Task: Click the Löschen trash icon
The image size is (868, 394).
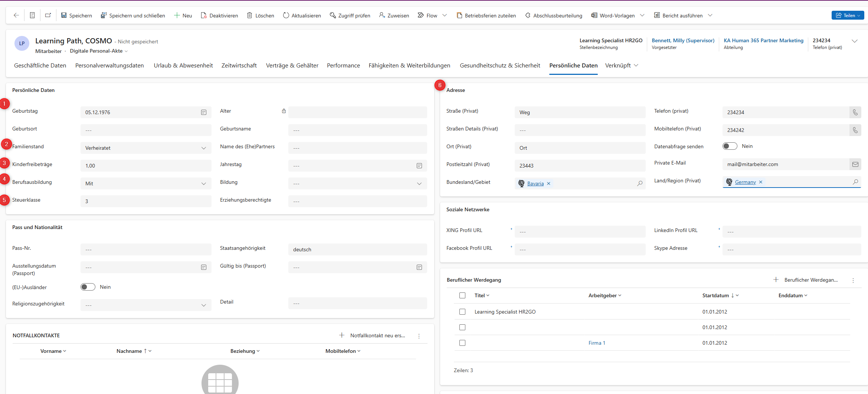Action: [x=250, y=15]
